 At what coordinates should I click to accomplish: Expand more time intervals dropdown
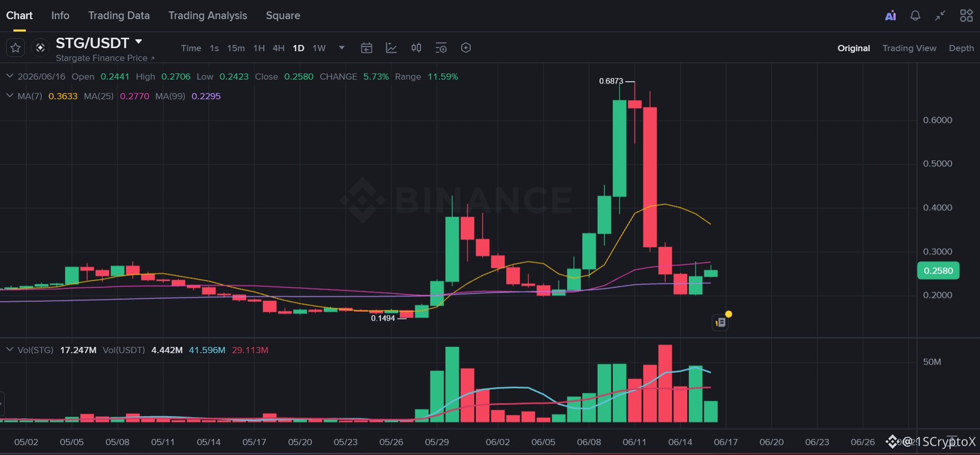342,48
